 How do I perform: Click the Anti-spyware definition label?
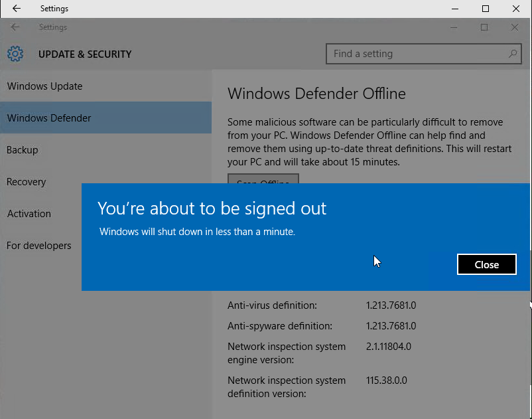tap(280, 326)
